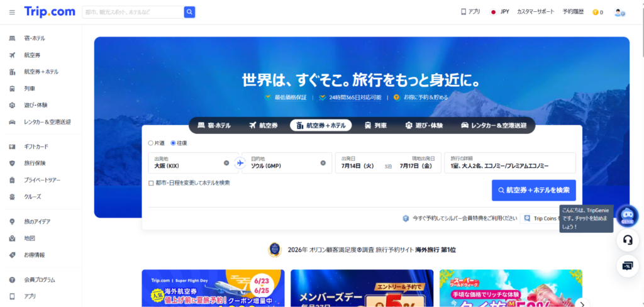Switch to the 列車 search tab
The image size is (644, 307).
tap(375, 125)
